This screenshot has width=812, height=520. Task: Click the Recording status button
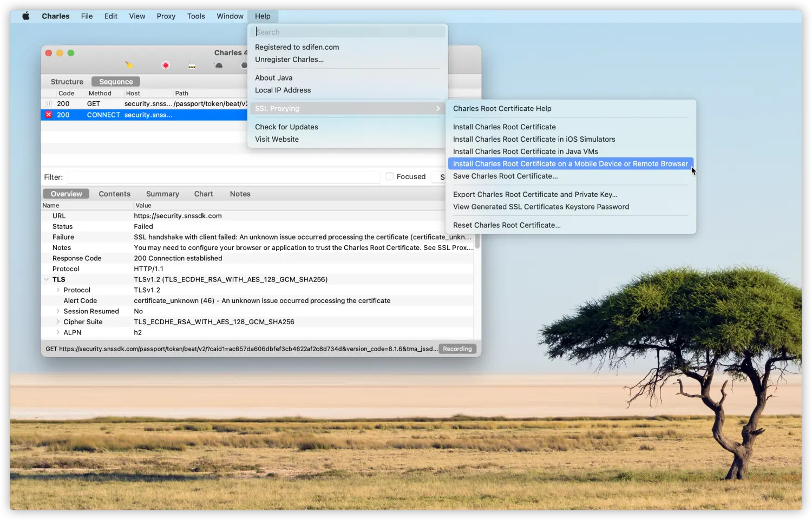coord(457,349)
